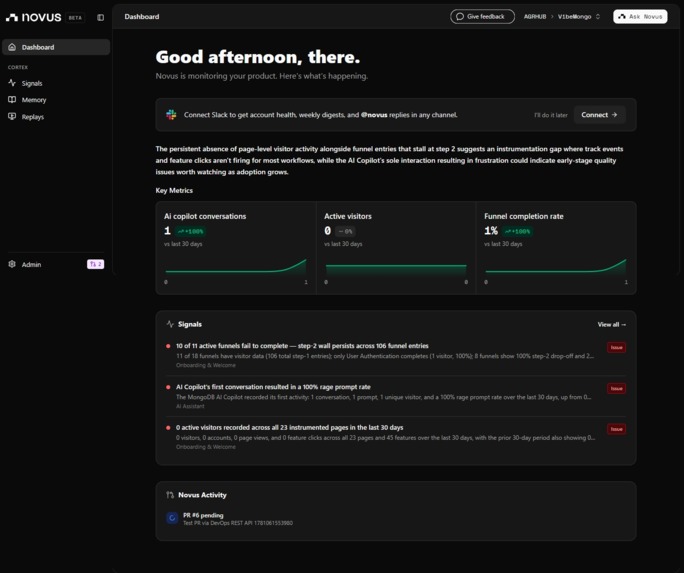
Task: Click the 'AI Assistant' tag under the Copilot signal
Action: [x=190, y=406]
